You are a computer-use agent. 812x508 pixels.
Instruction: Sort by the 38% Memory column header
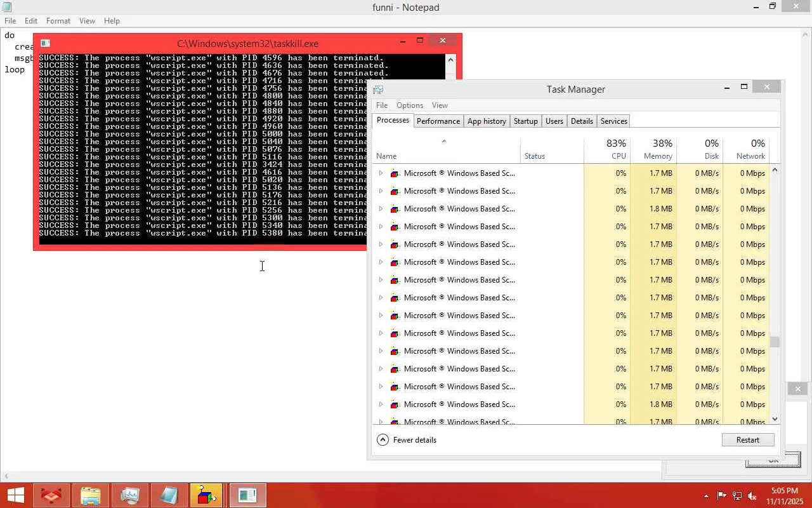coord(653,150)
